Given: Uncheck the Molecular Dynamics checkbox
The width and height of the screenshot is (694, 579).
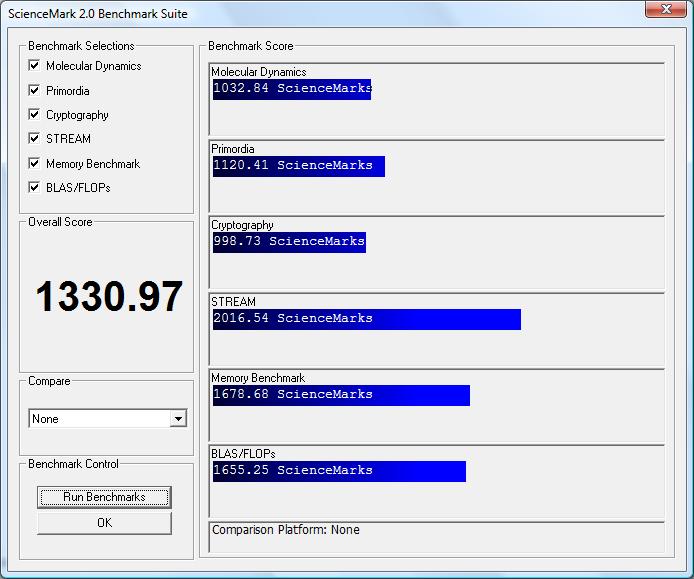Looking at the screenshot, I should point(34,66).
